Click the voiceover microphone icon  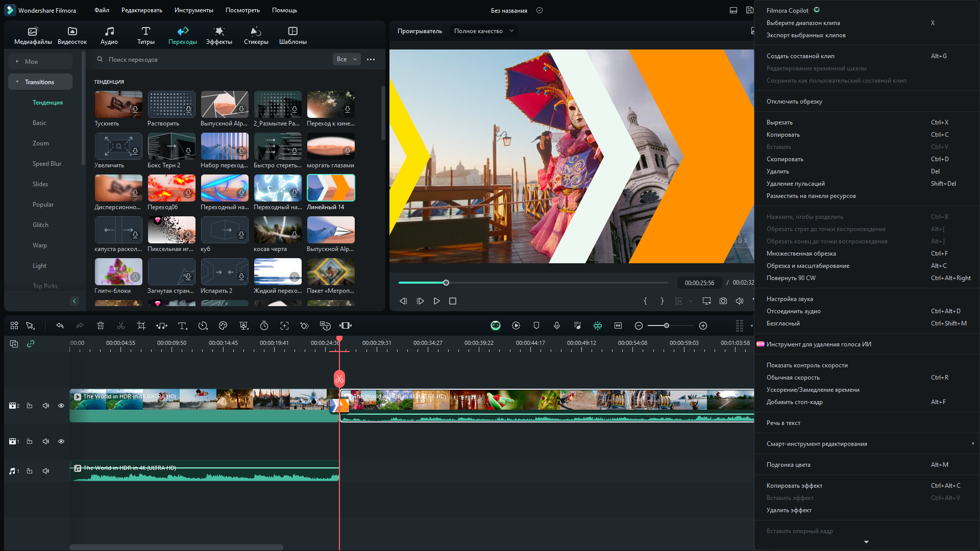tap(557, 325)
